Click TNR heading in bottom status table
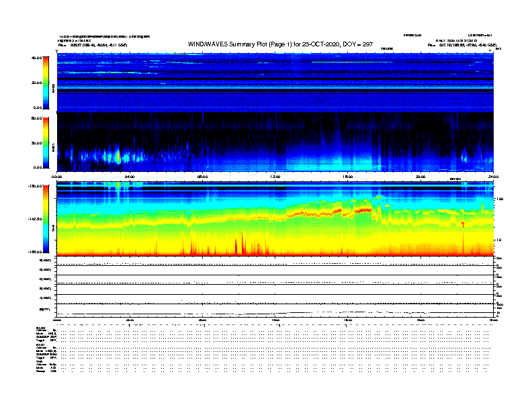 pyautogui.click(x=39, y=361)
